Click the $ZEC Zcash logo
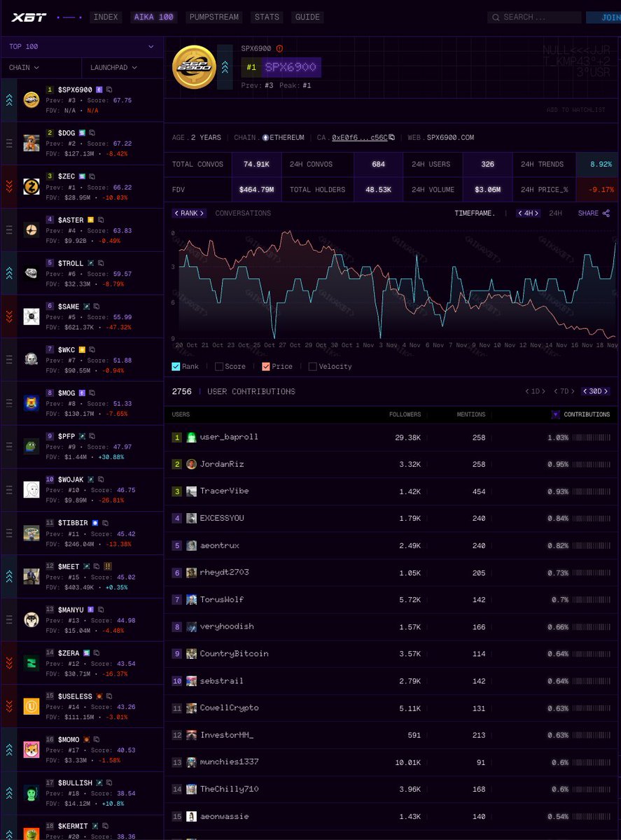Screen dimensions: 621x840 click(x=32, y=186)
